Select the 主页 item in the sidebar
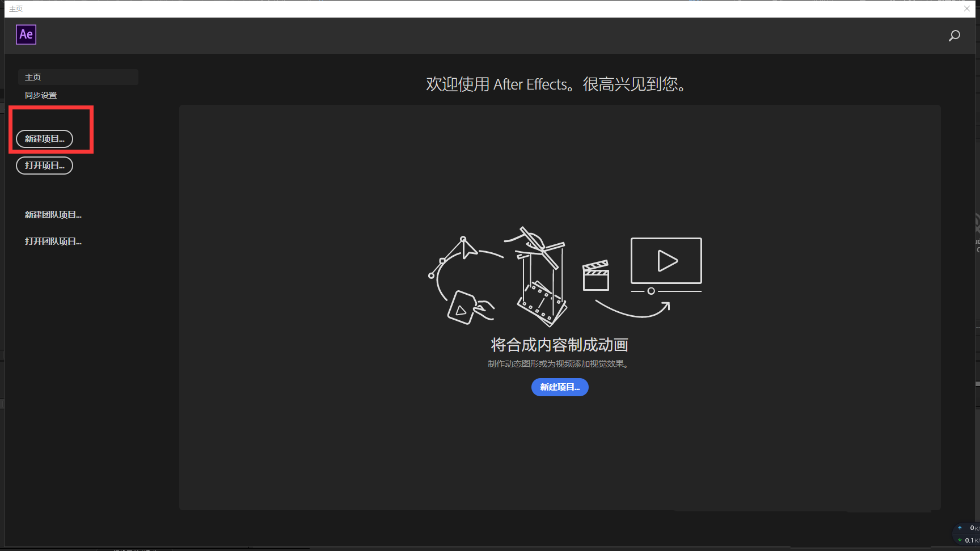This screenshot has width=980, height=551. click(x=78, y=77)
